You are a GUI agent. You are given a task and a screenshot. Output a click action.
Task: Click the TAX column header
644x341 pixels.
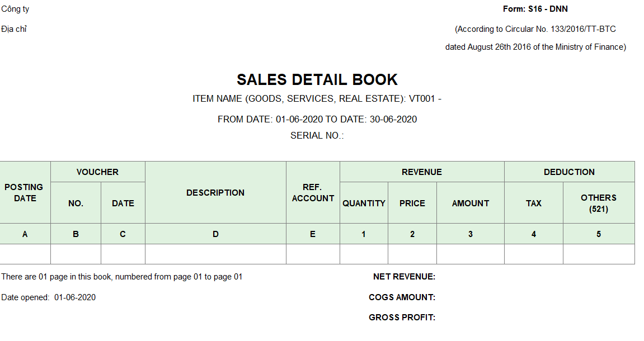click(534, 203)
